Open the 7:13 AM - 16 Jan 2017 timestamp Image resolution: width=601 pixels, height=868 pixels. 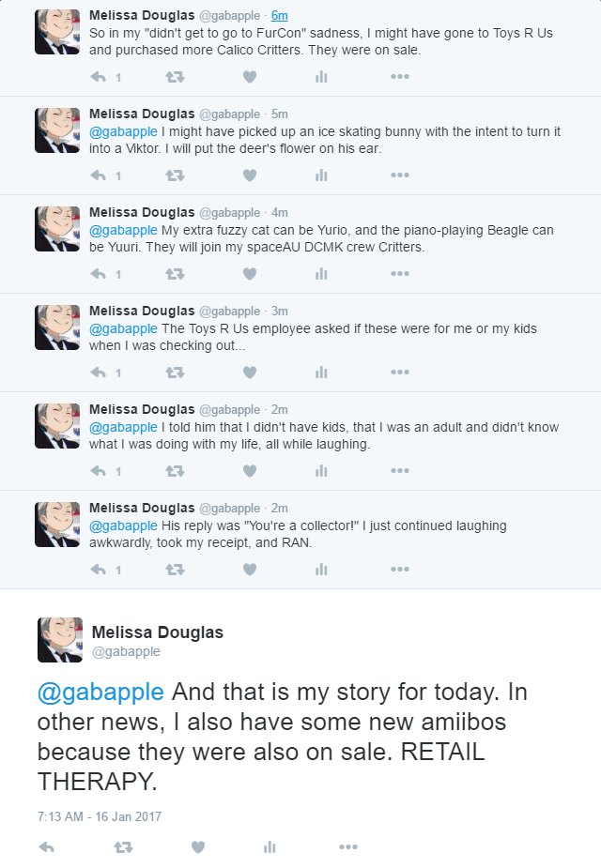coord(100,816)
